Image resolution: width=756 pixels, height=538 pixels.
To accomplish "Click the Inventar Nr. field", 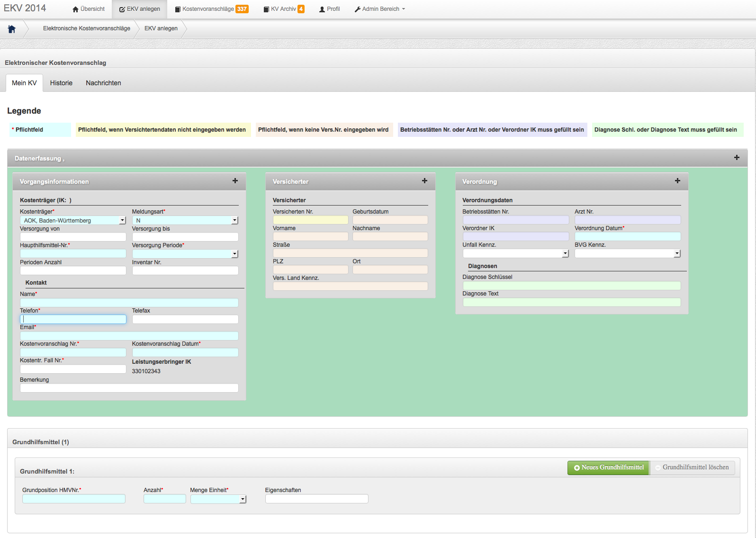I will pos(185,270).
